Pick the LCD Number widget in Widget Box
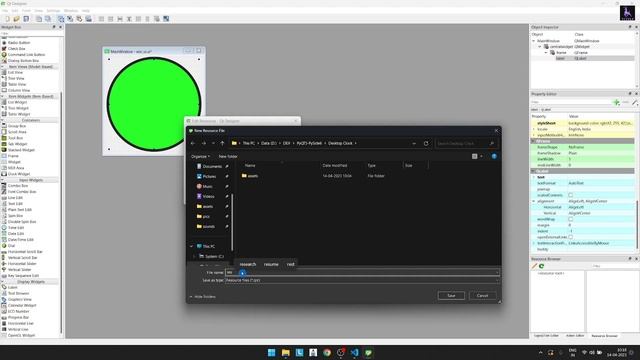 coord(18,311)
